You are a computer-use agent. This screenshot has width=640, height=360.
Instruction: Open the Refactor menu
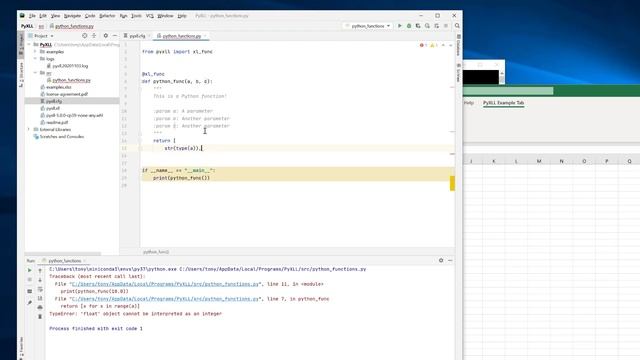pyautogui.click(x=107, y=16)
